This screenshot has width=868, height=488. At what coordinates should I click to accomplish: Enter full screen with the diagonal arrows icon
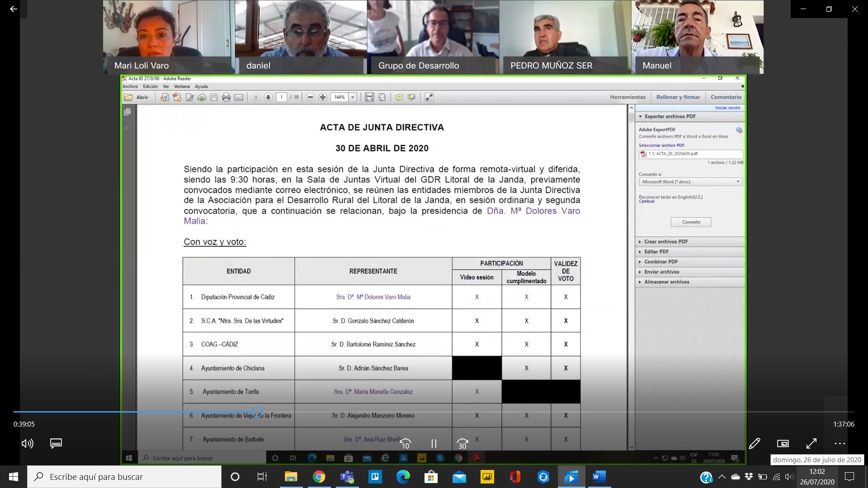click(811, 444)
